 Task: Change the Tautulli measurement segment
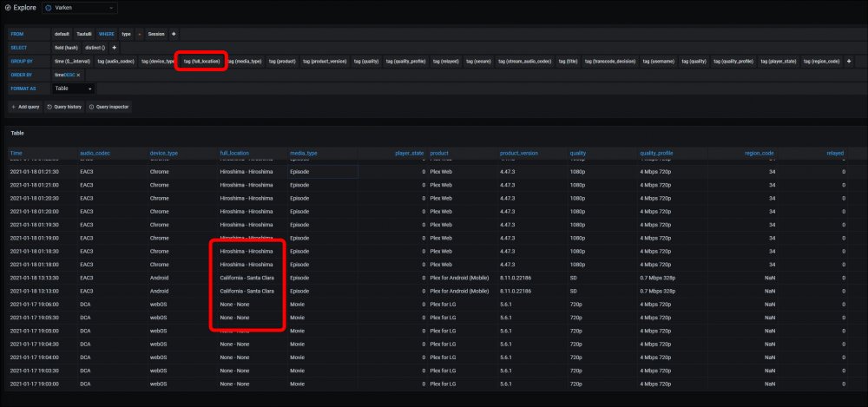85,34
